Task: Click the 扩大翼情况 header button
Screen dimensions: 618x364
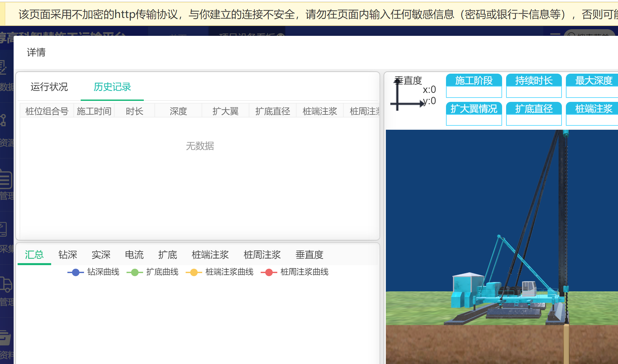Action: point(474,109)
